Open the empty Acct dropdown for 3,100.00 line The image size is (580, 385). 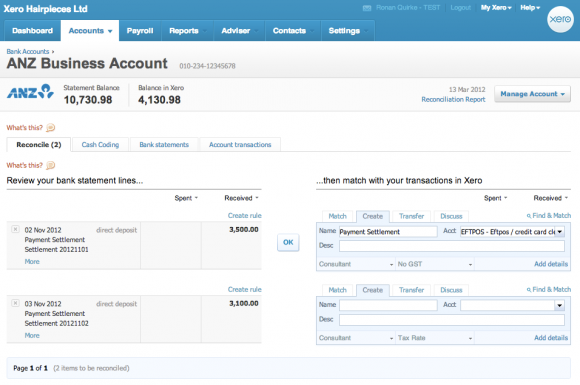(560, 305)
